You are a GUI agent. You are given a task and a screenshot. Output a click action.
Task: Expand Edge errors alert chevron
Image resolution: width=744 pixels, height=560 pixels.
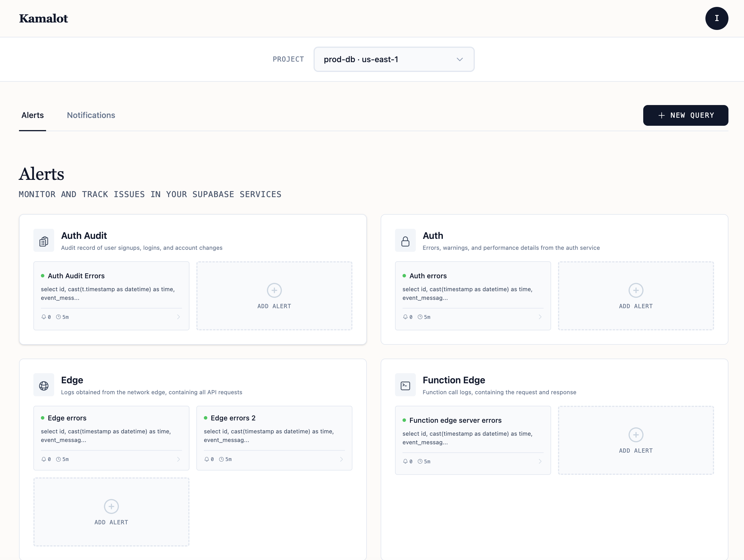point(179,459)
